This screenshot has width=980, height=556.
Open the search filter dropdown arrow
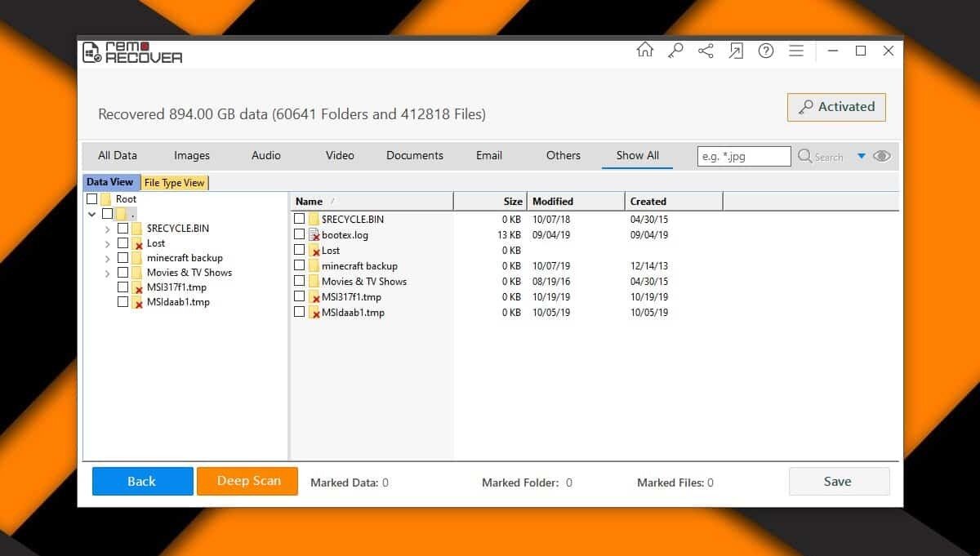[x=862, y=156]
